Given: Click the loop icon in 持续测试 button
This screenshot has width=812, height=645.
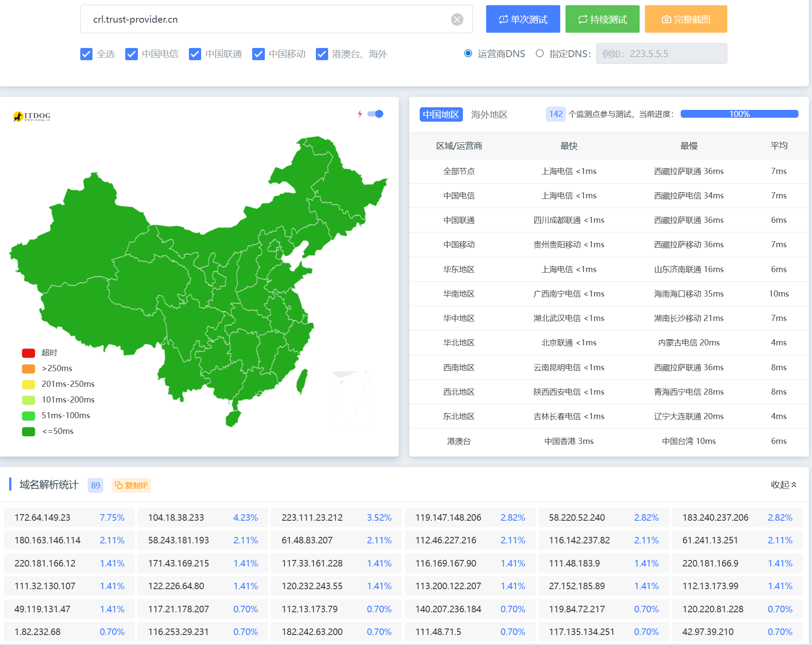Looking at the screenshot, I should pyautogui.click(x=582, y=19).
